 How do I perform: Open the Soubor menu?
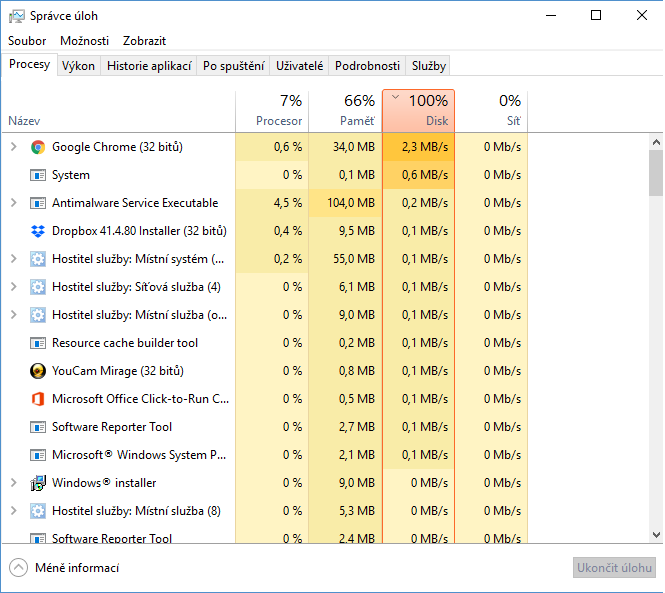point(27,41)
